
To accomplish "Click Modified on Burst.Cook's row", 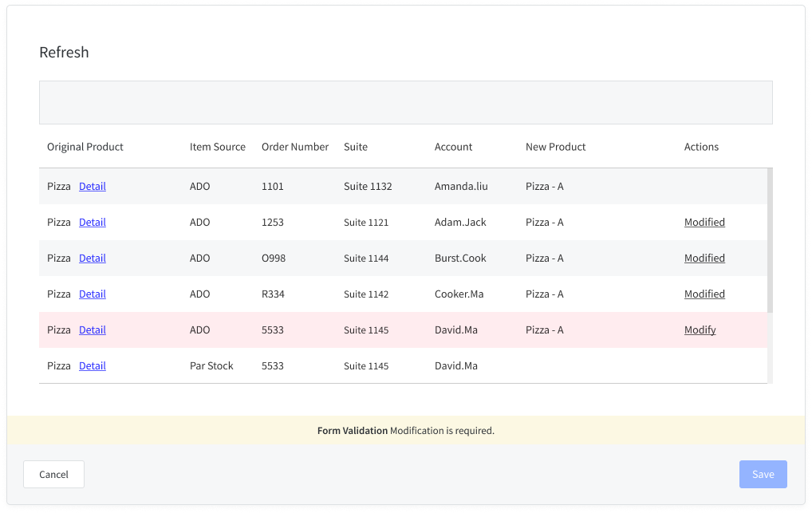I will click(x=704, y=258).
